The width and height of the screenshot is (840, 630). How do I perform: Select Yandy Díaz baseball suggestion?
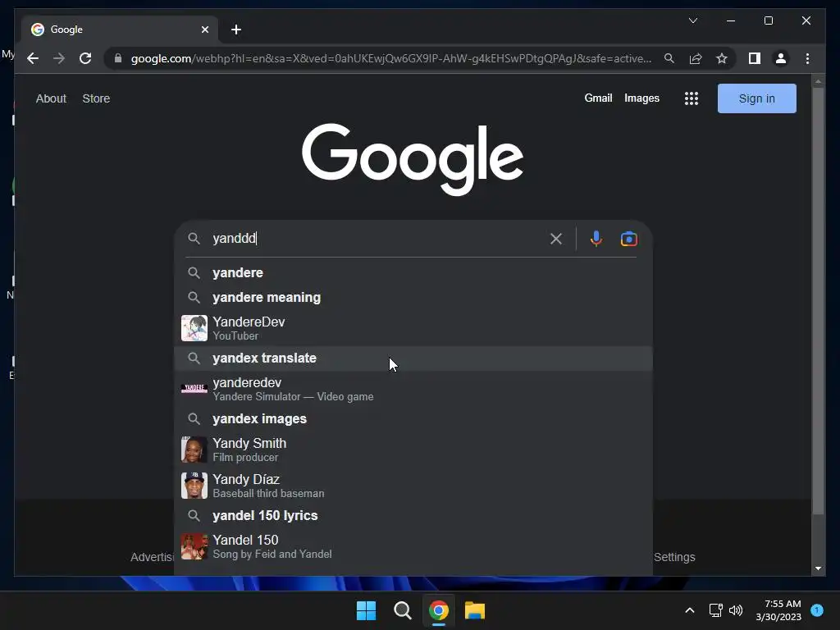coord(413,486)
